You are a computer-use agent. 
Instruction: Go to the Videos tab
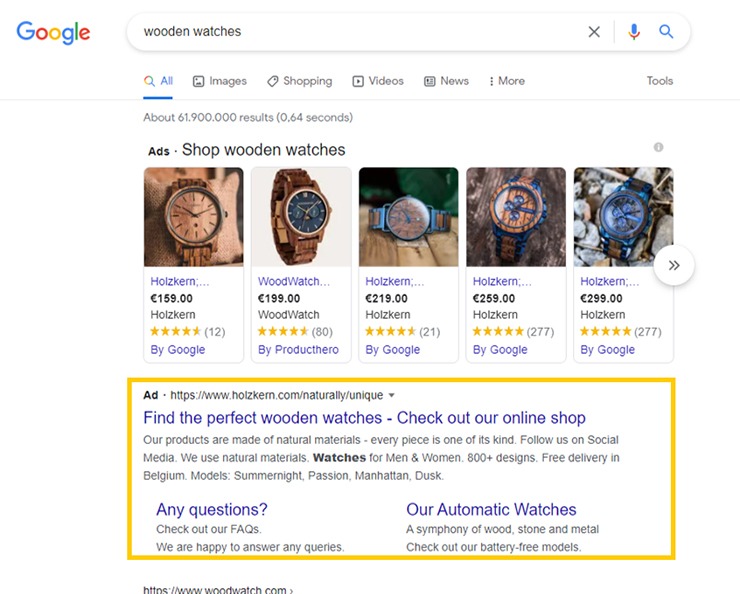(378, 81)
